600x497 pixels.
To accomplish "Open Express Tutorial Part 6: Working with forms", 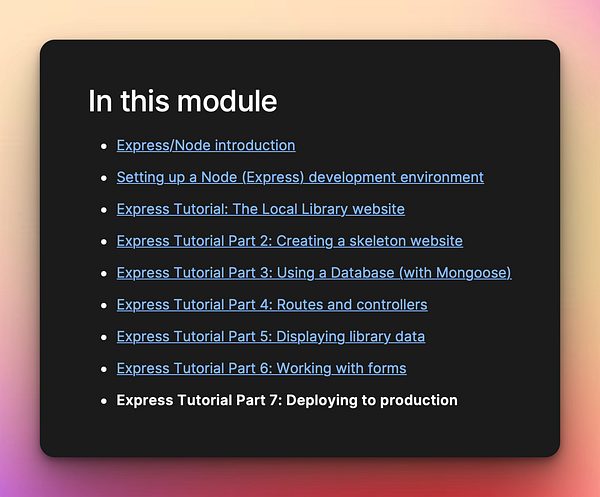I will tap(262, 368).
